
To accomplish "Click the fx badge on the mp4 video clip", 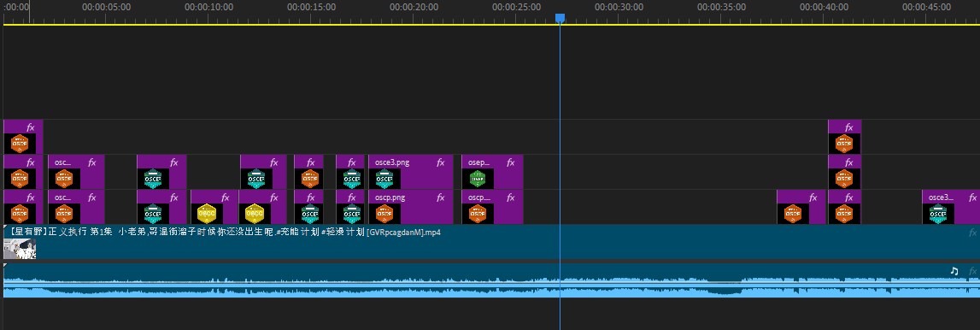I will (972, 233).
